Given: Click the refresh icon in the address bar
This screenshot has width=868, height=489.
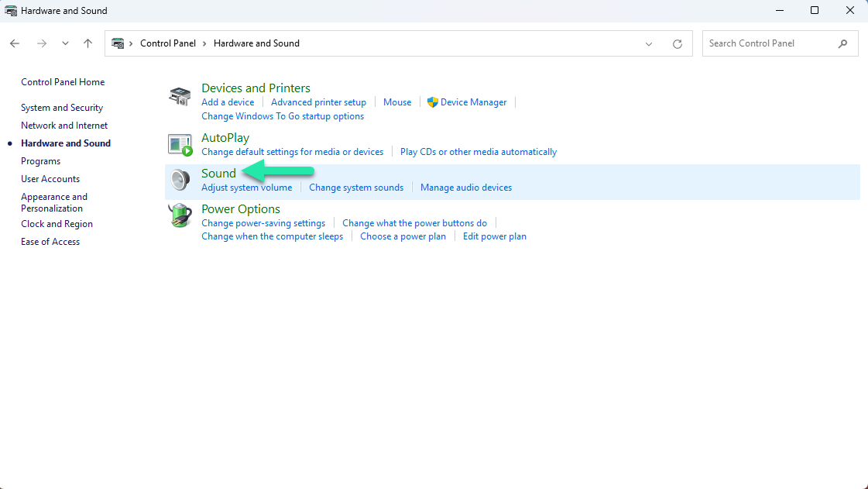Looking at the screenshot, I should point(676,43).
